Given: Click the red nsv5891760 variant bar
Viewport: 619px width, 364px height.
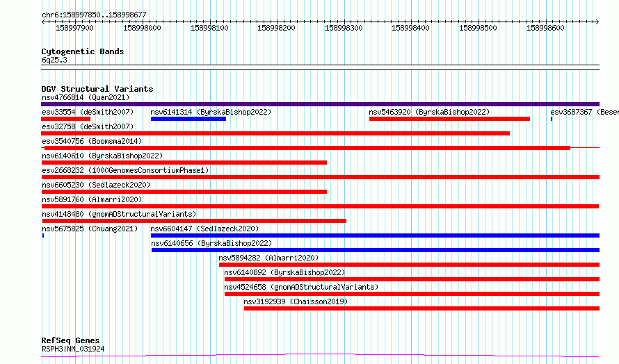Looking at the screenshot, I should [x=320, y=206].
